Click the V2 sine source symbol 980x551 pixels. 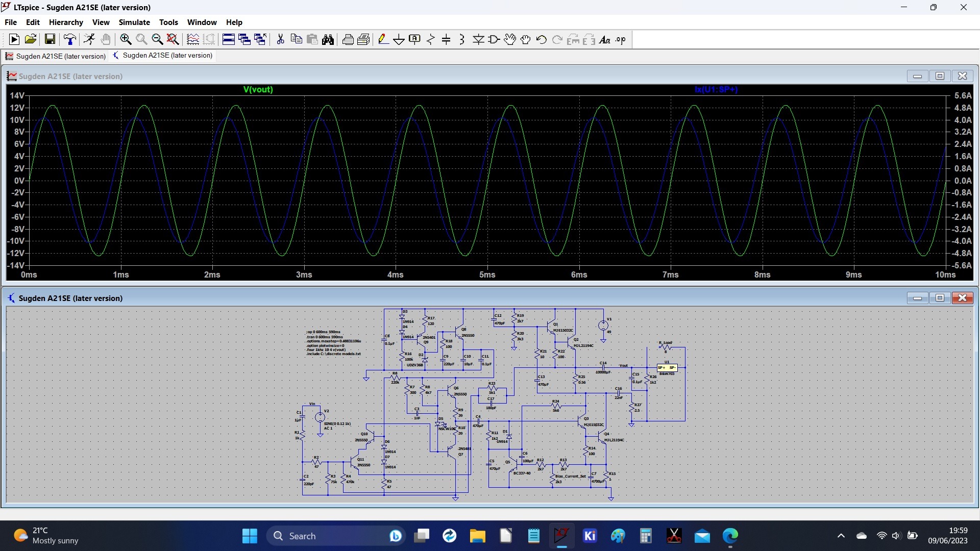click(320, 417)
